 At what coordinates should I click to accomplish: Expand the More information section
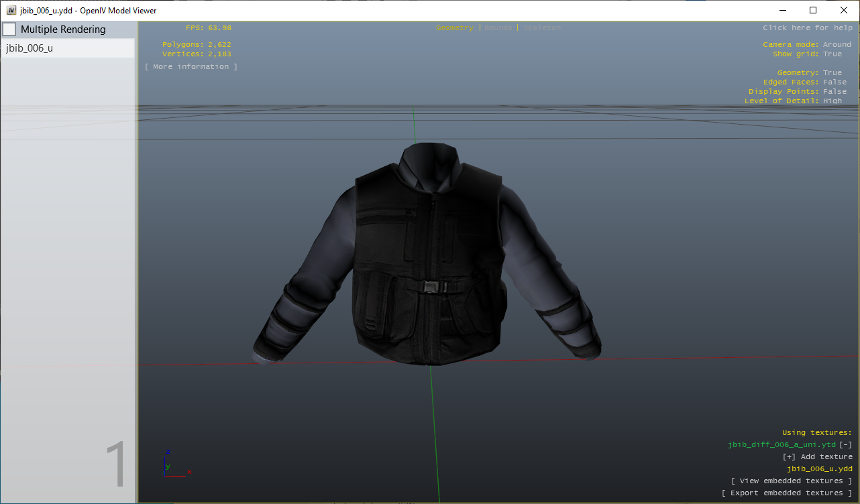(191, 66)
